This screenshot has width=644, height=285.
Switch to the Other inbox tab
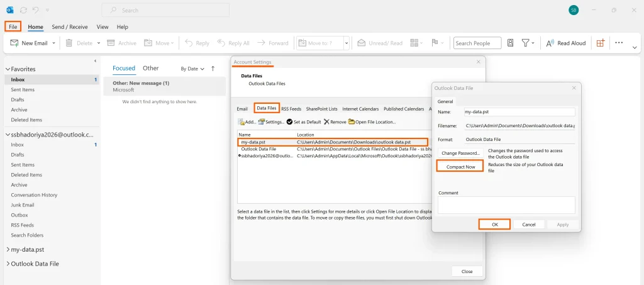click(151, 68)
